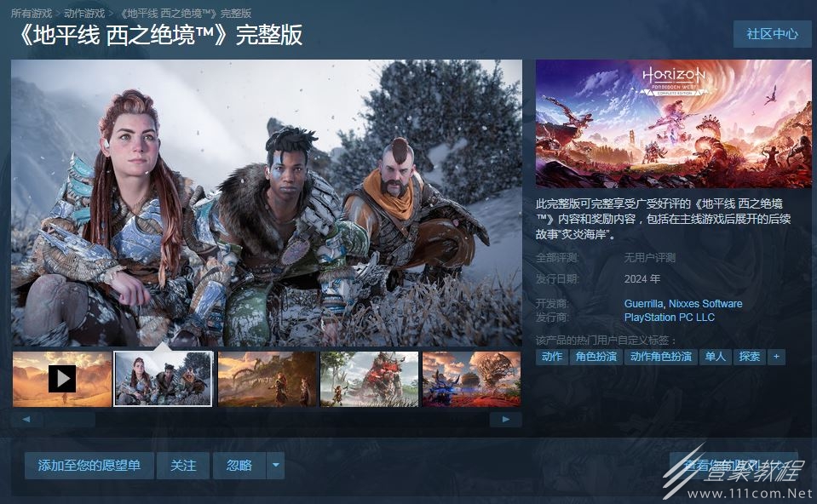Expand more tags with the plus button
The image size is (817, 504).
[x=776, y=357]
